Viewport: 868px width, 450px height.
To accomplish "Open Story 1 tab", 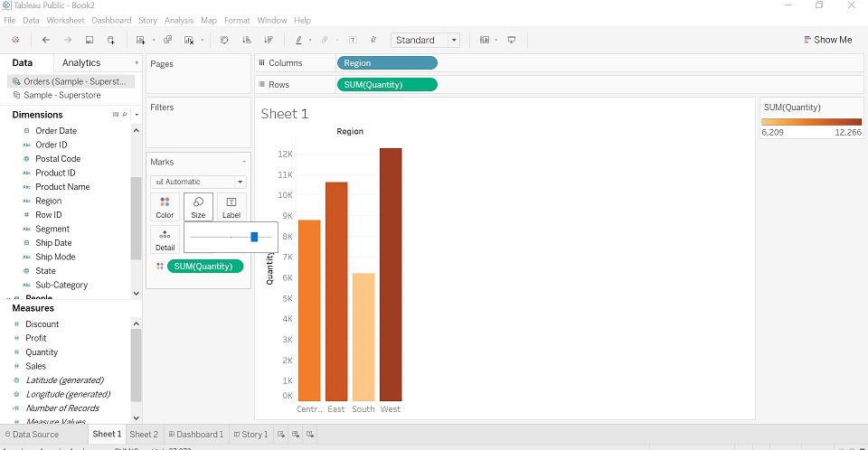I will point(251,435).
